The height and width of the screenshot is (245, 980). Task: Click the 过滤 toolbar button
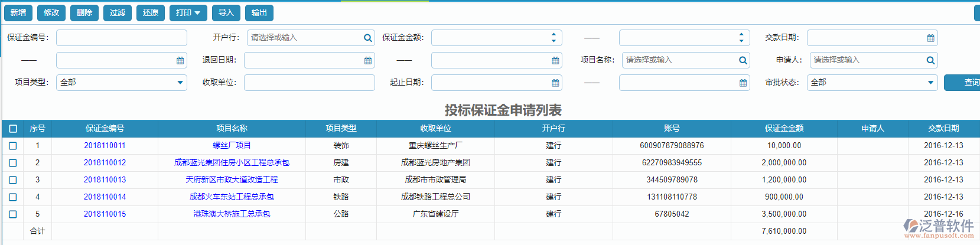click(x=118, y=12)
